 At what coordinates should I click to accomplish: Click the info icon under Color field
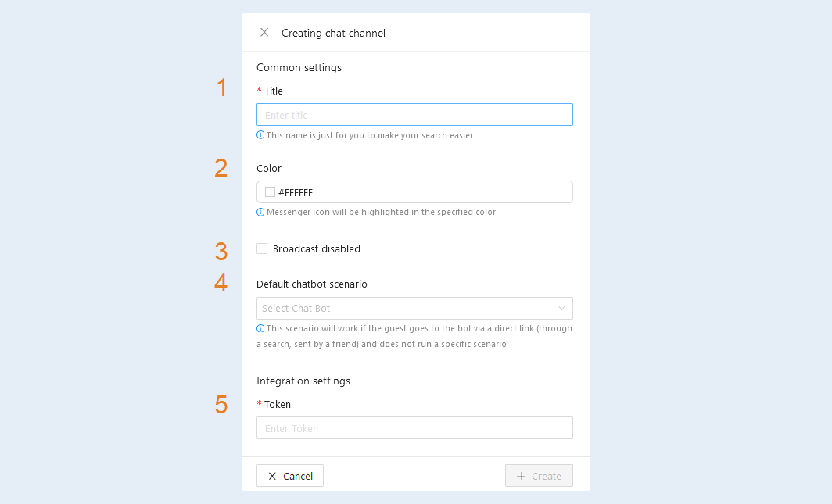coord(260,212)
